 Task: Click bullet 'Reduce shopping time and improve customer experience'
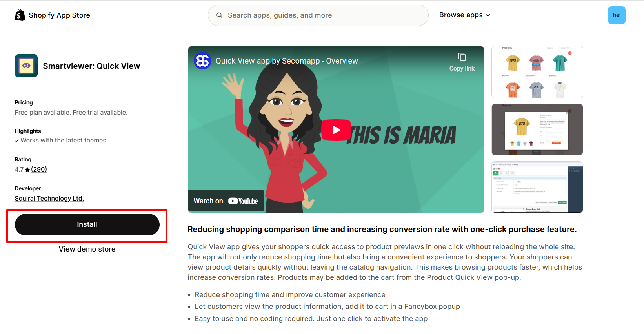(290, 295)
